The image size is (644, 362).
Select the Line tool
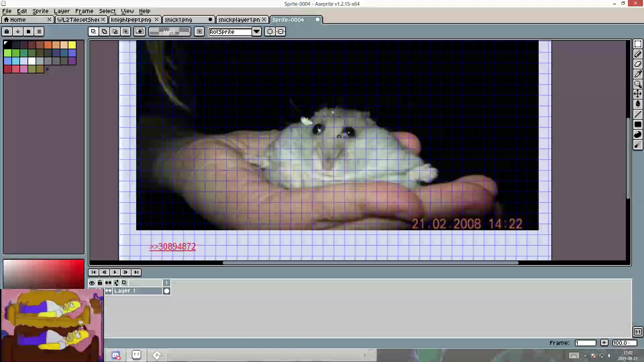(638, 114)
